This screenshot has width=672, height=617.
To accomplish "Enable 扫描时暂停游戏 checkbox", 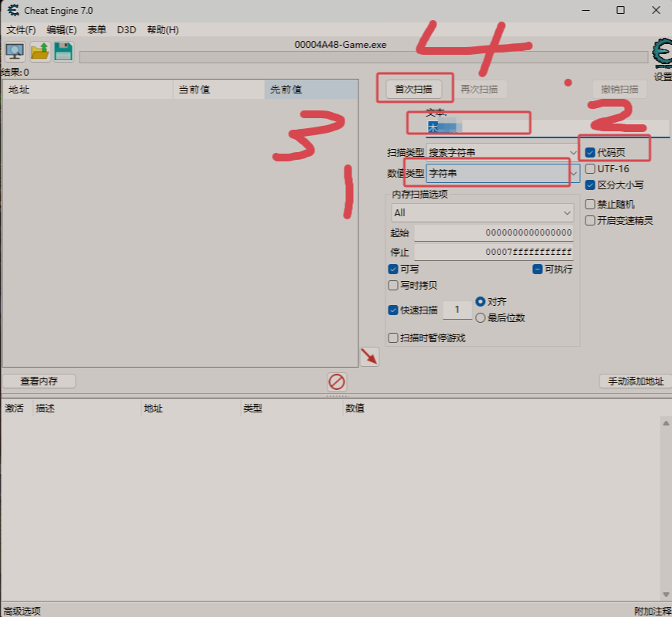I will (393, 338).
